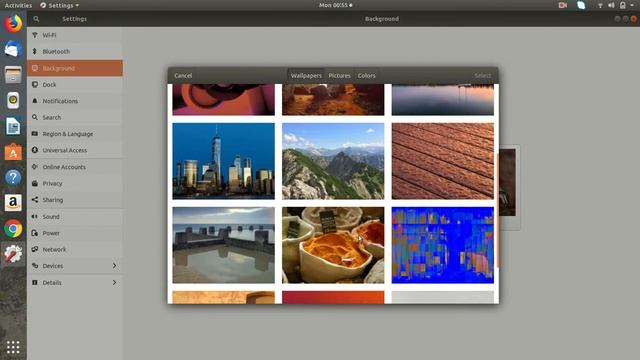This screenshot has height=360, width=640.
Task: Open Universal Access settings
Action: click(75, 150)
